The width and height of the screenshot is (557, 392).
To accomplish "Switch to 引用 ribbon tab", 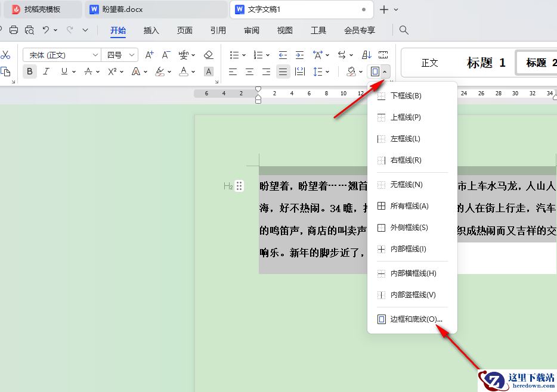I will 218,30.
